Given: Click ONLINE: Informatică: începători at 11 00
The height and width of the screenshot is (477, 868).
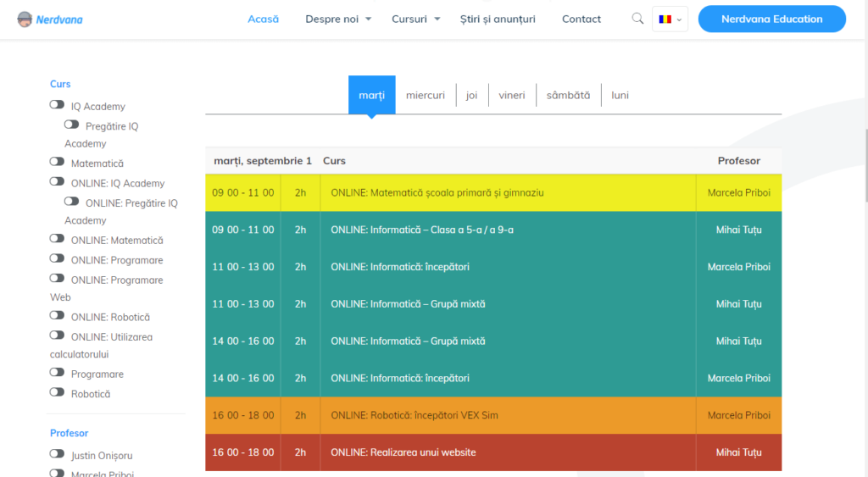Looking at the screenshot, I should [400, 267].
